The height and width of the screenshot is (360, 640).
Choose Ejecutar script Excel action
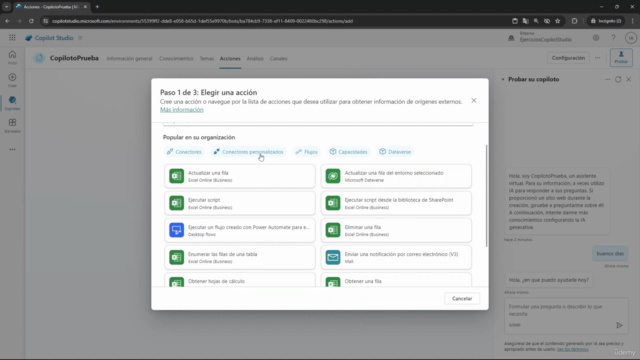click(240, 203)
